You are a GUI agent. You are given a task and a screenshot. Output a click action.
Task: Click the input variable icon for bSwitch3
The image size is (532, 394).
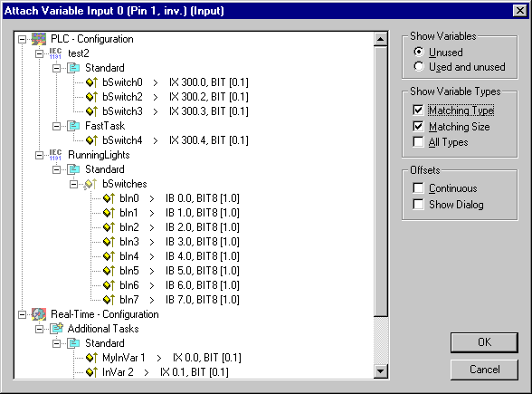click(x=91, y=111)
